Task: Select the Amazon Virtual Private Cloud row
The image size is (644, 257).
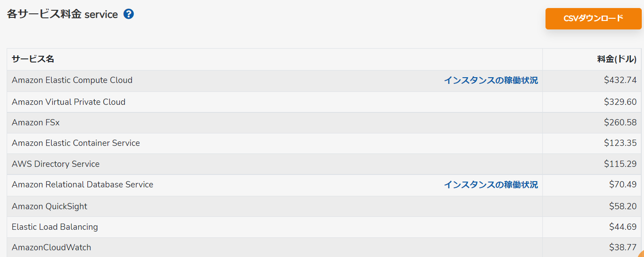Action: pos(324,102)
